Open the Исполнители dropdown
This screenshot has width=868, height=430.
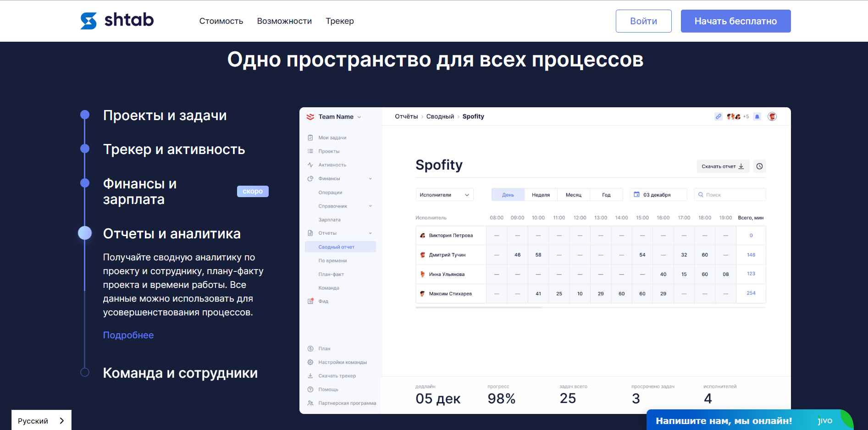444,195
